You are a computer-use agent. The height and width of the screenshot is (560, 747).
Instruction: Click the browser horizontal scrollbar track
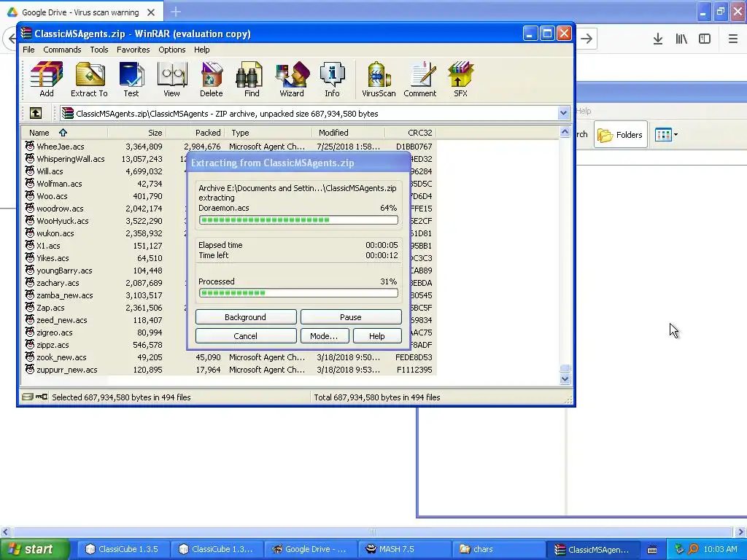373,532
